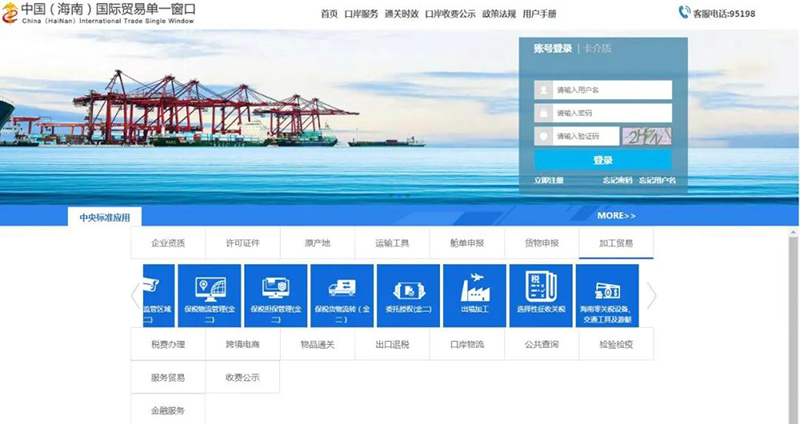Click the 保税货物流转 truck icon tile
800x424 pixels.
coord(342,295)
